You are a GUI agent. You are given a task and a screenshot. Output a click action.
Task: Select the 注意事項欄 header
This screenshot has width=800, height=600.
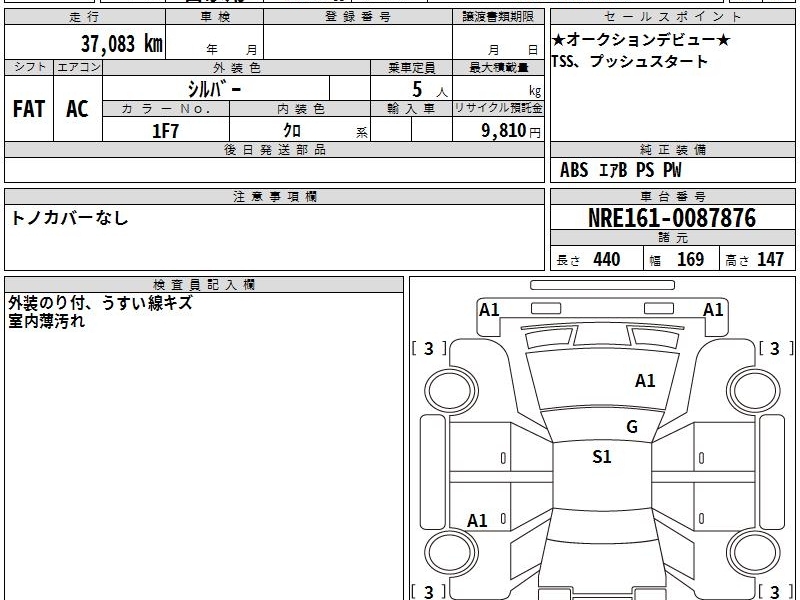(x=274, y=196)
